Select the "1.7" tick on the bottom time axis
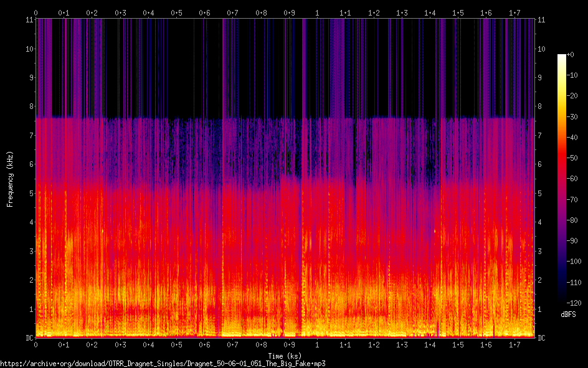The width and height of the screenshot is (588, 368). point(514,344)
